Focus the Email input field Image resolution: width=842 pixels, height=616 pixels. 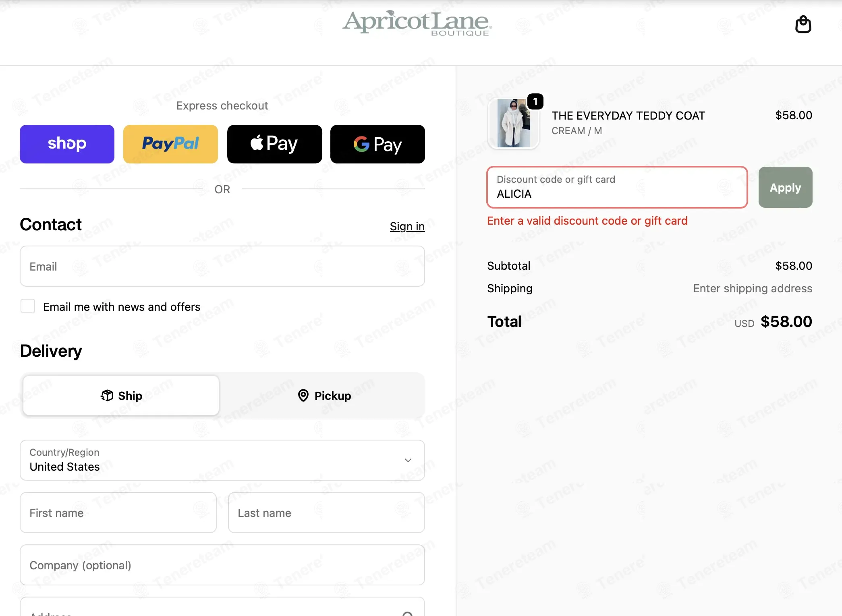222,266
